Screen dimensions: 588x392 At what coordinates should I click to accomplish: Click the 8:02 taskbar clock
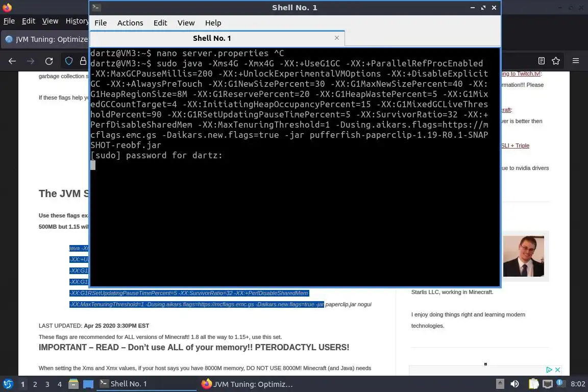[578, 384]
